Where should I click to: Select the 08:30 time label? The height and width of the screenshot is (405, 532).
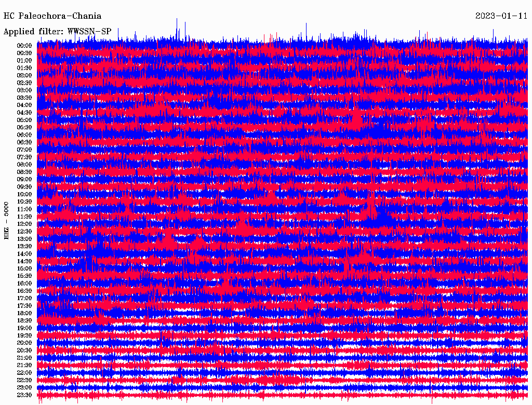[x=24, y=172]
